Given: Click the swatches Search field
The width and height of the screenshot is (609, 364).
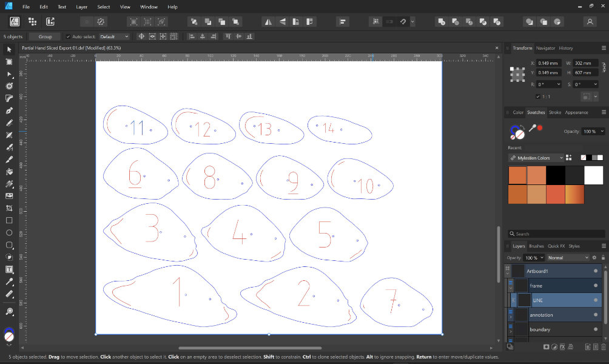Looking at the screenshot, I should (x=556, y=234).
